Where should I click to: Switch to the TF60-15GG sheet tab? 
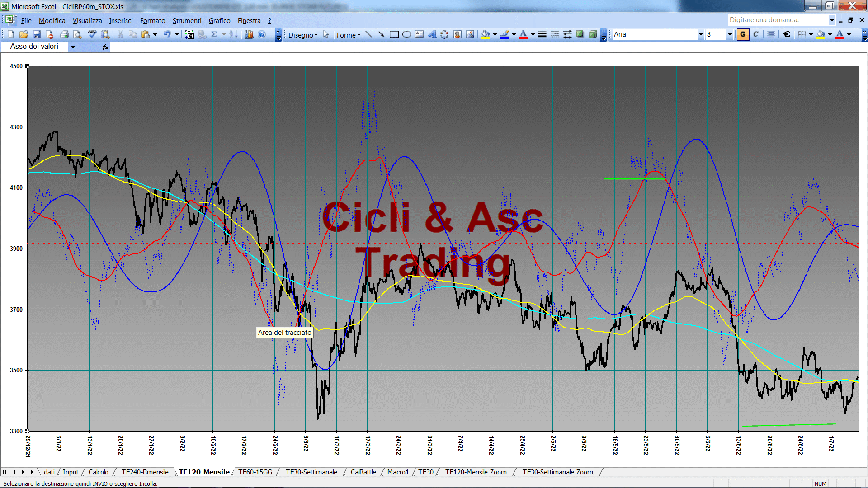point(255,472)
